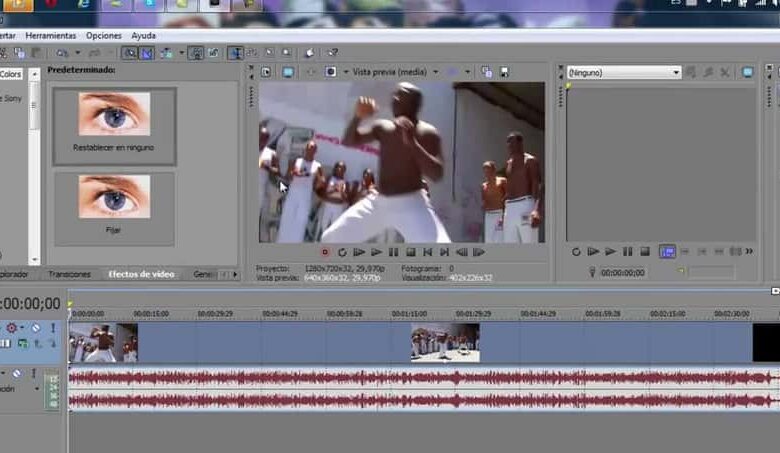The height and width of the screenshot is (453, 780).
Task: Click the solo exclamation on video track
Action: [x=53, y=328]
